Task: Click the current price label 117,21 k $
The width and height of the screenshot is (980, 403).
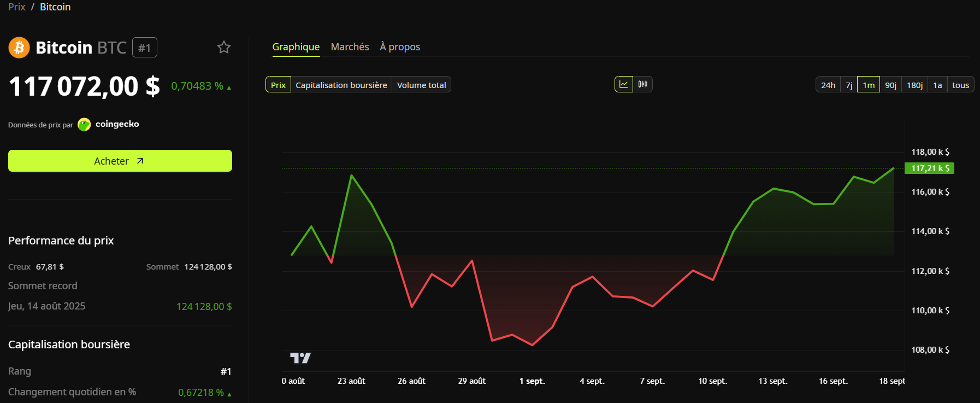Action: click(930, 168)
